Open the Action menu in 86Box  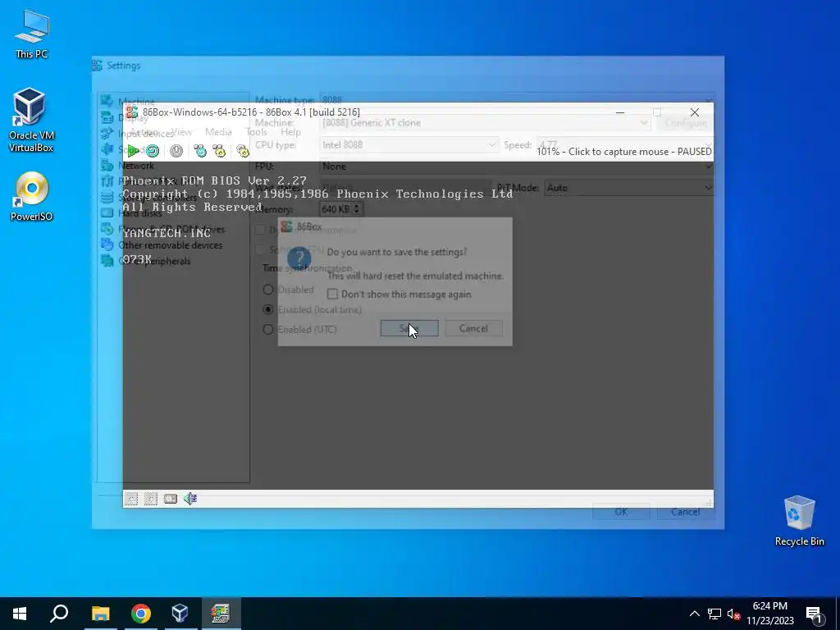pyautogui.click(x=144, y=132)
